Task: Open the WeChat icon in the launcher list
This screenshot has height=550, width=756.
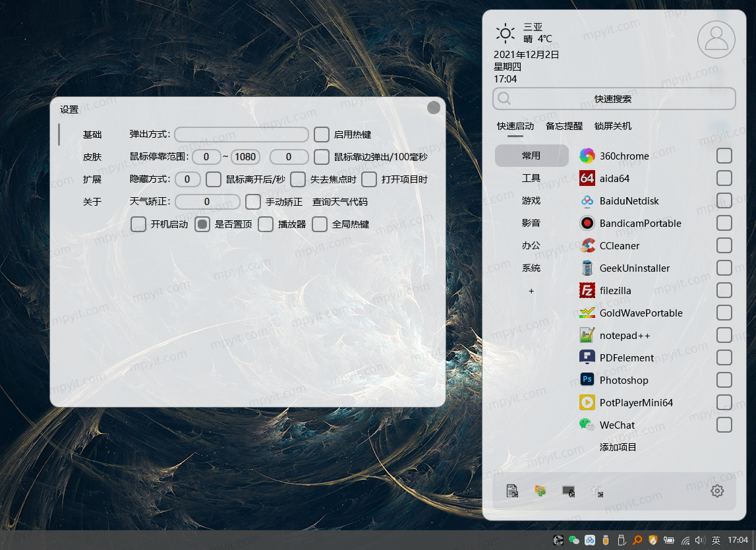Action: [587, 425]
